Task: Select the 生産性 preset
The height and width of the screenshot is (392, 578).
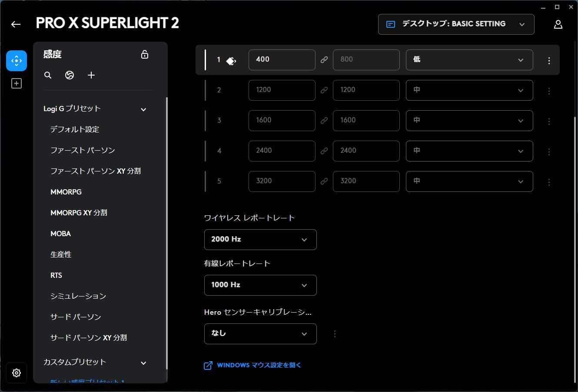Action: [61, 254]
